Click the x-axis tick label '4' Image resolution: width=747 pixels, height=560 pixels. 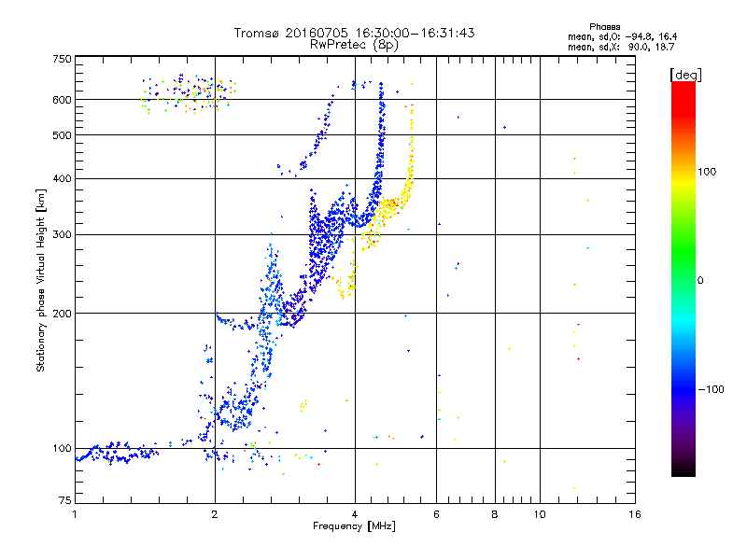355,514
